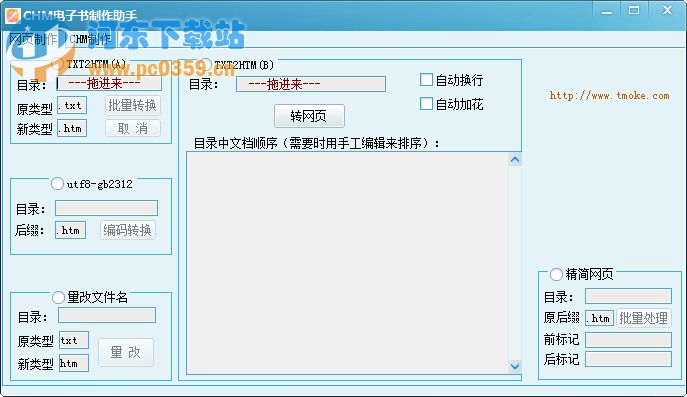Click the 前标记 input field
This screenshot has width=687, height=397.
pyautogui.click(x=628, y=340)
